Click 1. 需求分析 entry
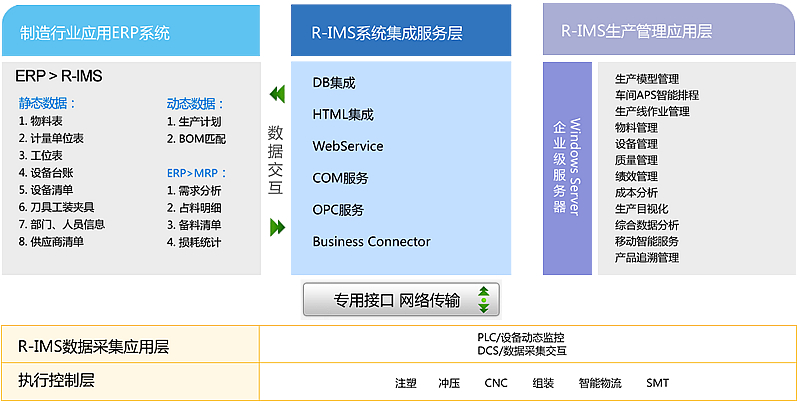Viewport: 800px width, 409px height. [x=194, y=191]
